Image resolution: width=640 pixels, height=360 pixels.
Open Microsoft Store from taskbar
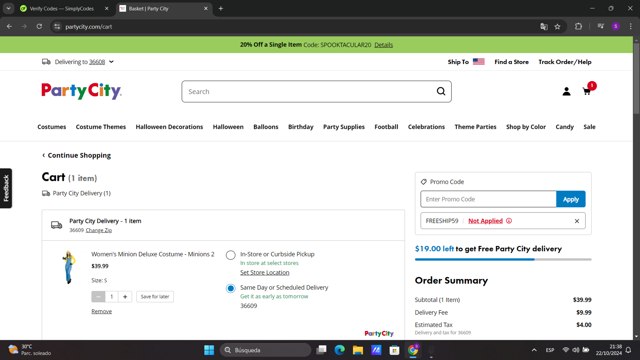394,350
